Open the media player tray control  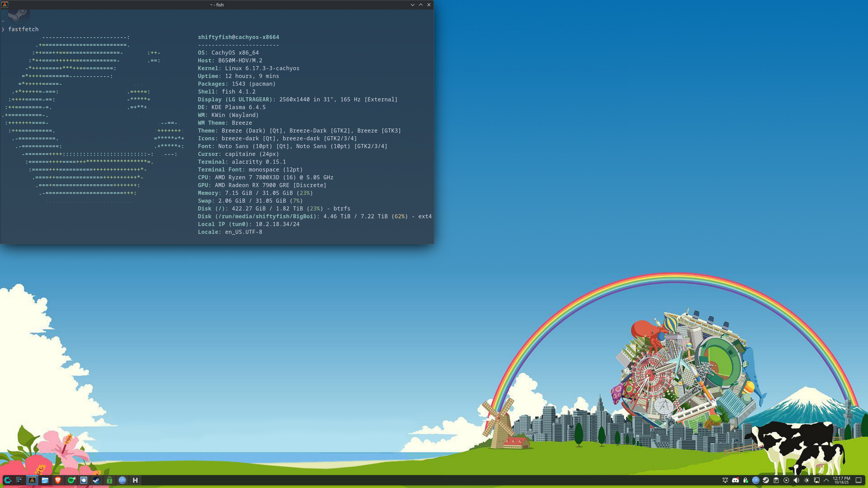786,480
